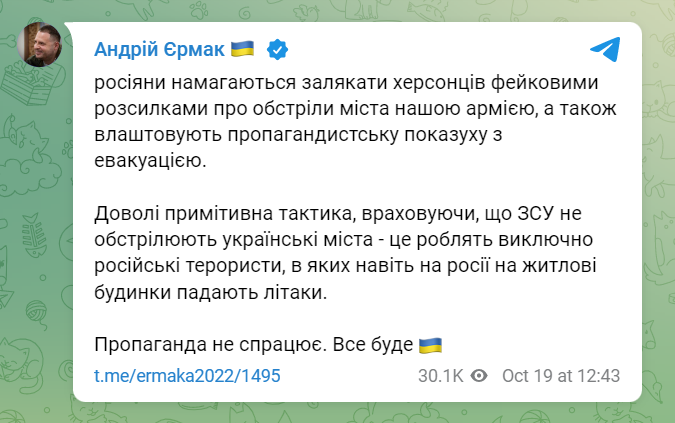Open the t.me/ermaka2022/1495 post link
This screenshot has height=423, width=675.
[x=187, y=376]
